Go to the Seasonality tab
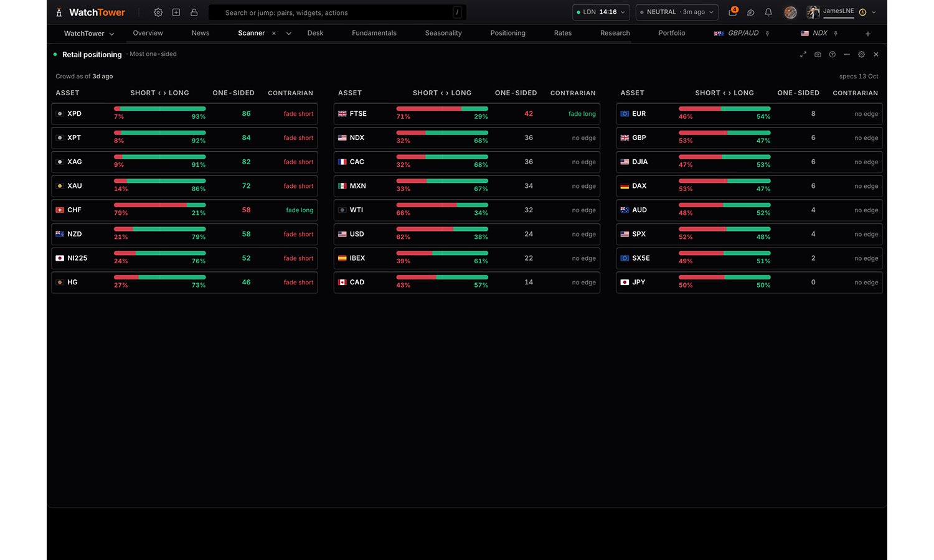 pyautogui.click(x=443, y=33)
